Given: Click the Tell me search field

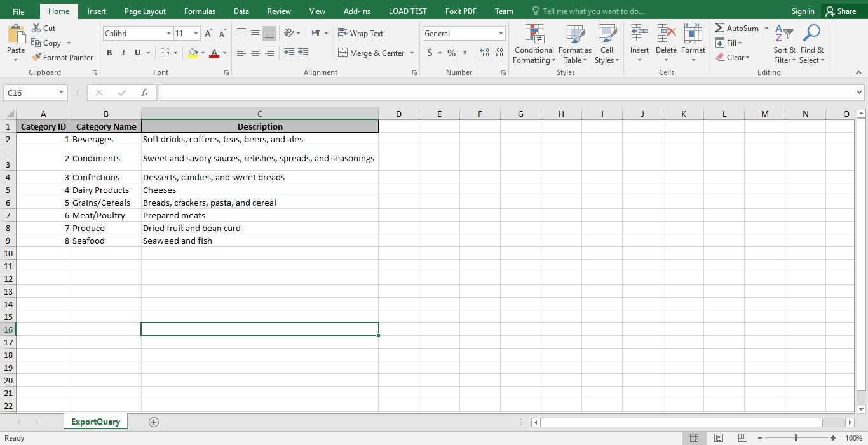Looking at the screenshot, I should coord(588,11).
